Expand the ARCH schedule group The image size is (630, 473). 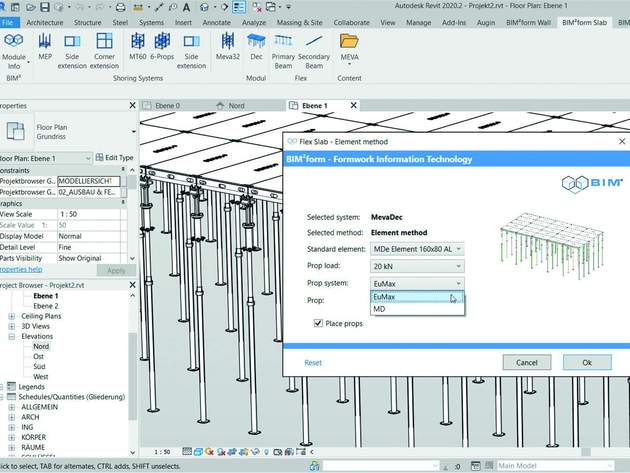pyautogui.click(x=12, y=417)
